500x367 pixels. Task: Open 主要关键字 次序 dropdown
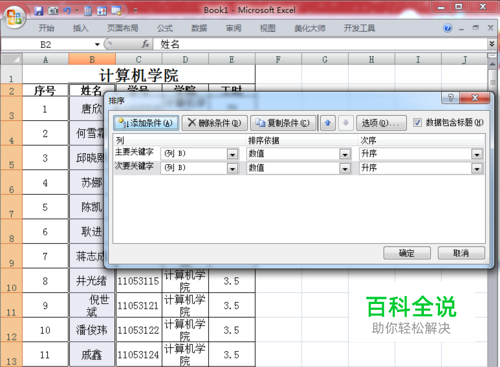pos(477,154)
